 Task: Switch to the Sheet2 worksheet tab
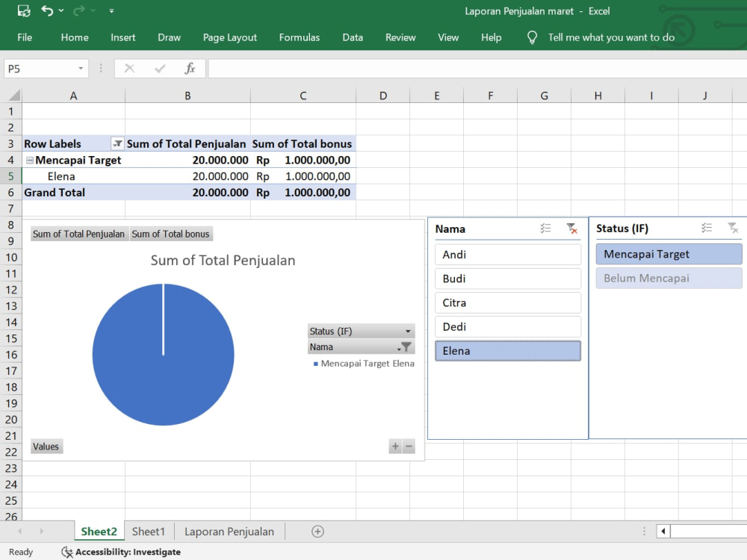99,532
